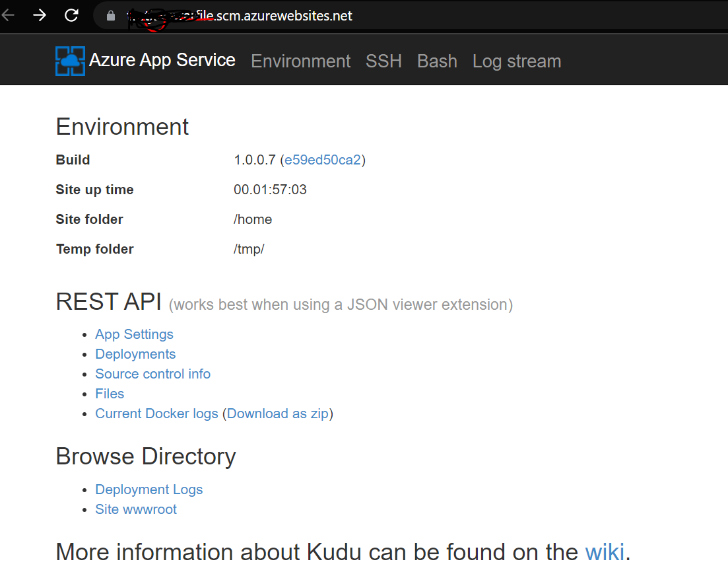The image size is (728, 578).
Task: Click the Temp folder label
Action: [95, 249]
